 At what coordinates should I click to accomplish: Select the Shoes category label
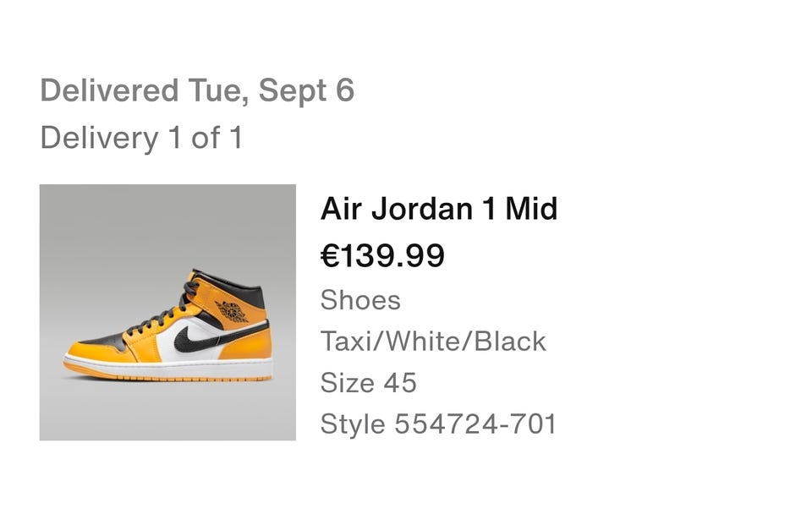pyautogui.click(x=360, y=300)
